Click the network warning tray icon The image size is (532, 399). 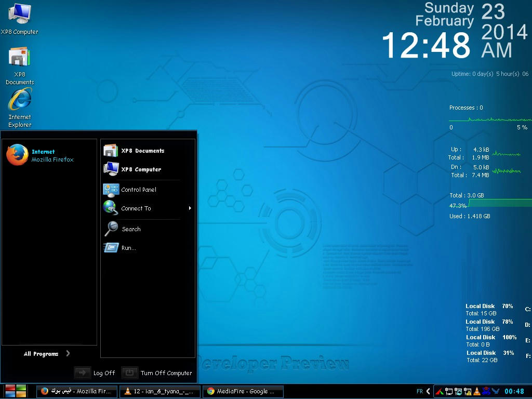click(468, 391)
